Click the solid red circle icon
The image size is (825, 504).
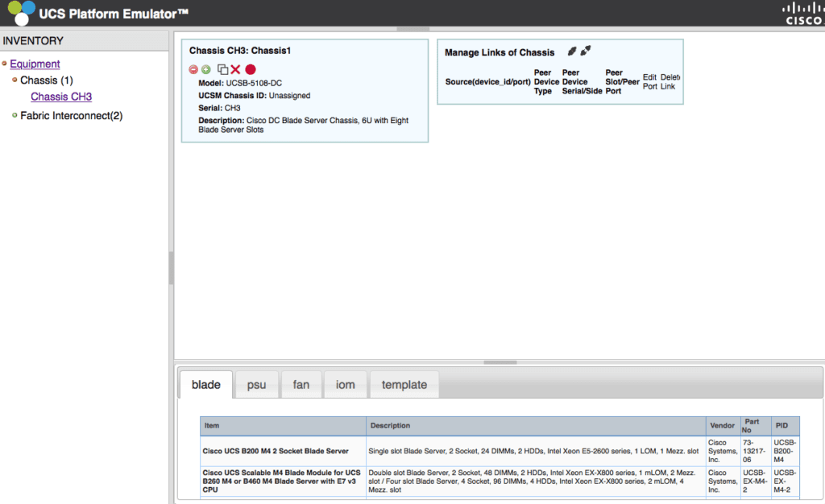click(x=251, y=69)
